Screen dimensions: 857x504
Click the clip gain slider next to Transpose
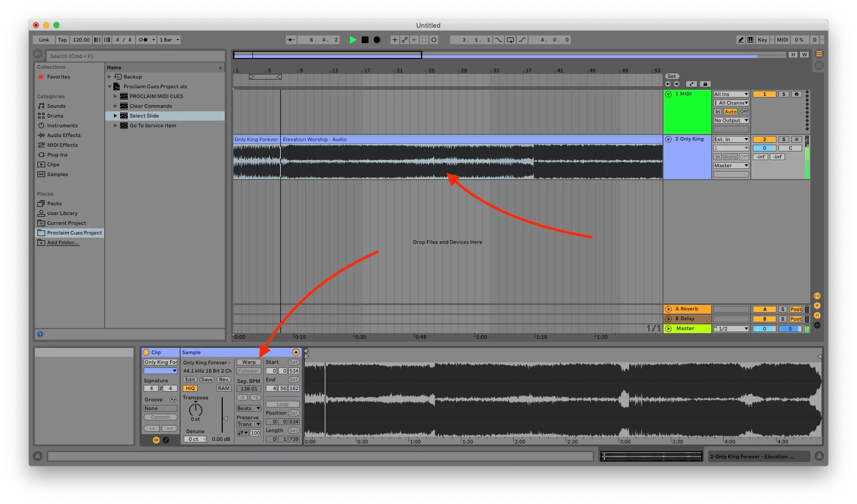[x=225, y=418]
